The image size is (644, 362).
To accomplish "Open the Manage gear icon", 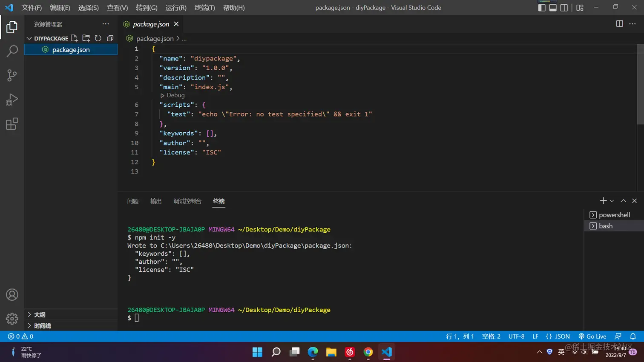I will [x=12, y=319].
